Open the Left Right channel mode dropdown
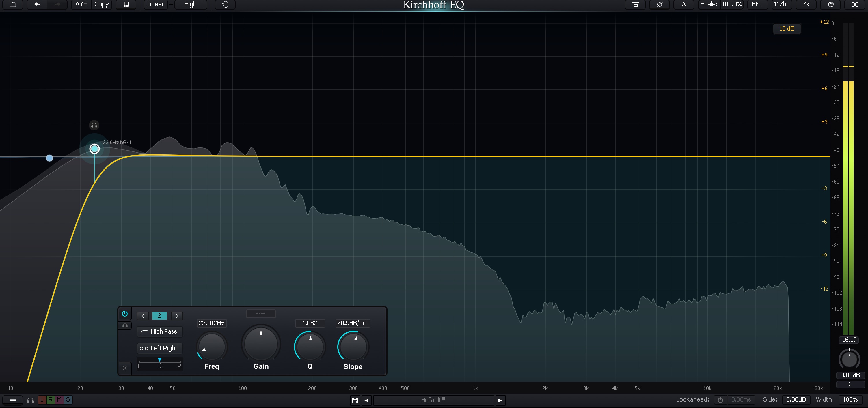 tap(160, 348)
